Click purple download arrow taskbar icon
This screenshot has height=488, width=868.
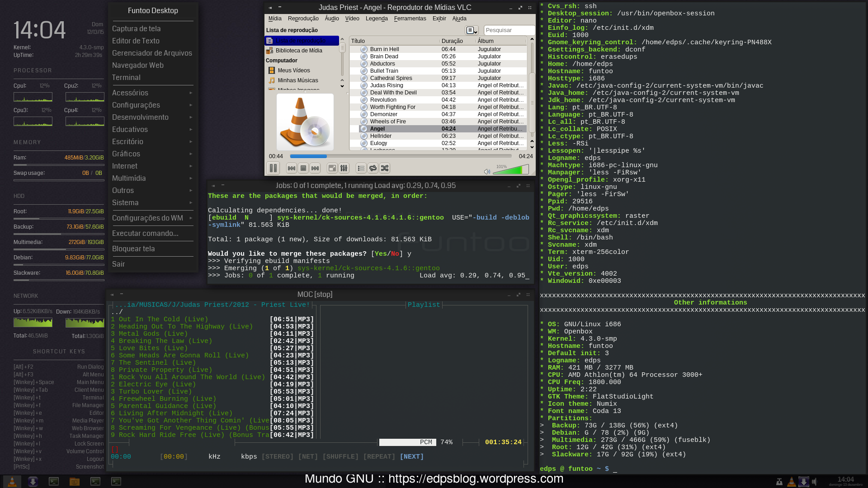pyautogui.click(x=33, y=482)
